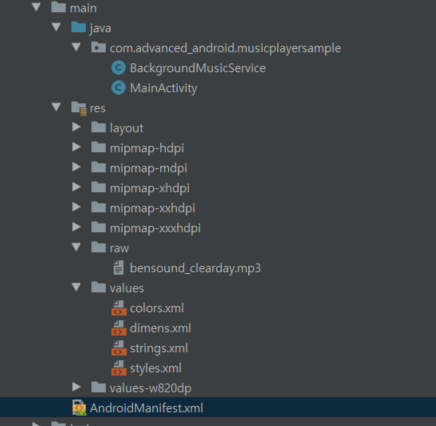This screenshot has width=436, height=426.
Task: Click the package icon of com.advanced_android.musicplayersample
Action: click(98, 47)
